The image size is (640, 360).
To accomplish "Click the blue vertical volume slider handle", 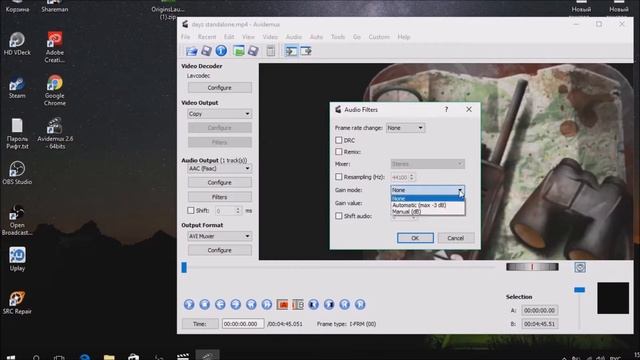I will tap(579, 290).
